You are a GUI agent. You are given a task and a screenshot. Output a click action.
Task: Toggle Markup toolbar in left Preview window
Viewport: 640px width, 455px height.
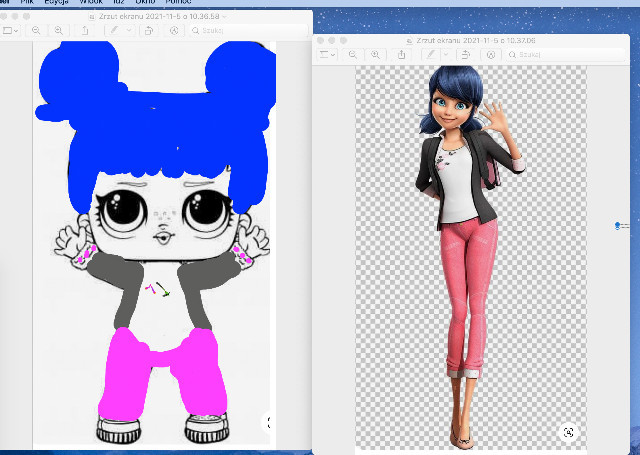pos(173,31)
